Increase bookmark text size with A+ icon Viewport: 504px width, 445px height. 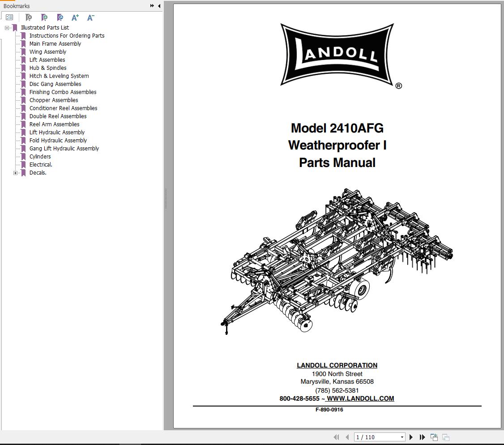(x=75, y=17)
